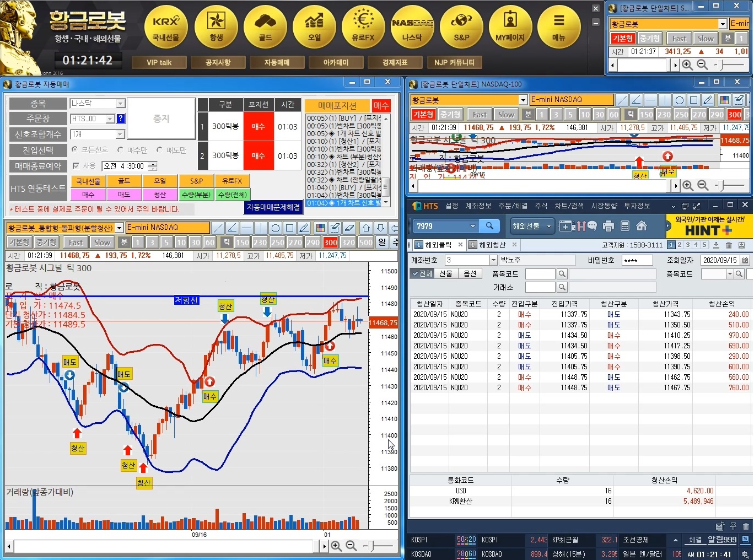The image size is (754, 560).
Task: Select the circle drawing tool in main chart
Action: click(276, 228)
